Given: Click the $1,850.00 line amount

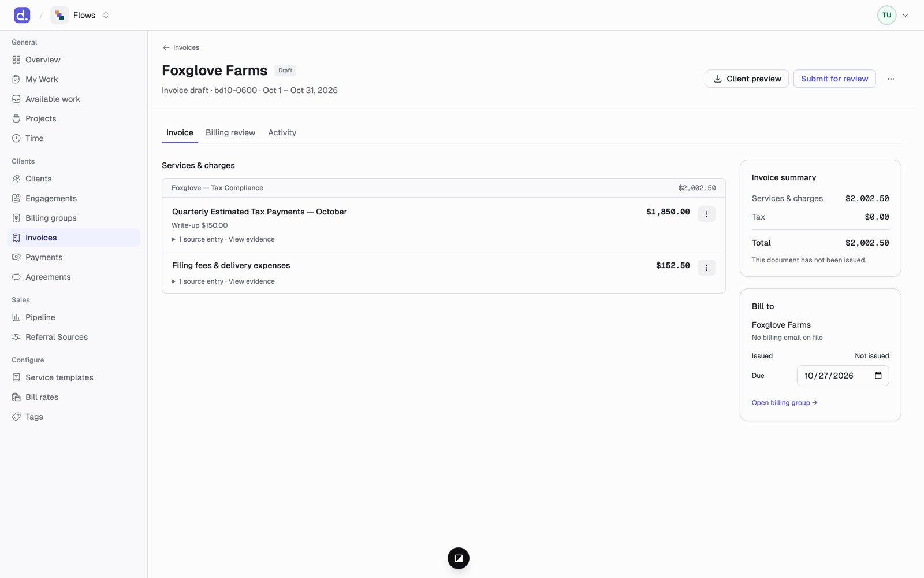Looking at the screenshot, I should pyautogui.click(x=668, y=212).
